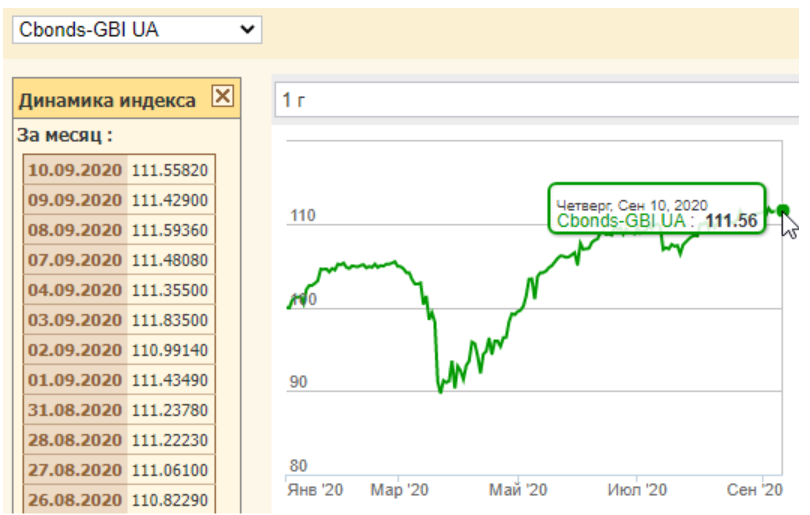Image resolution: width=810 pixels, height=515 pixels.
Task: Select value 111.23780 in the table
Action: click(x=170, y=410)
